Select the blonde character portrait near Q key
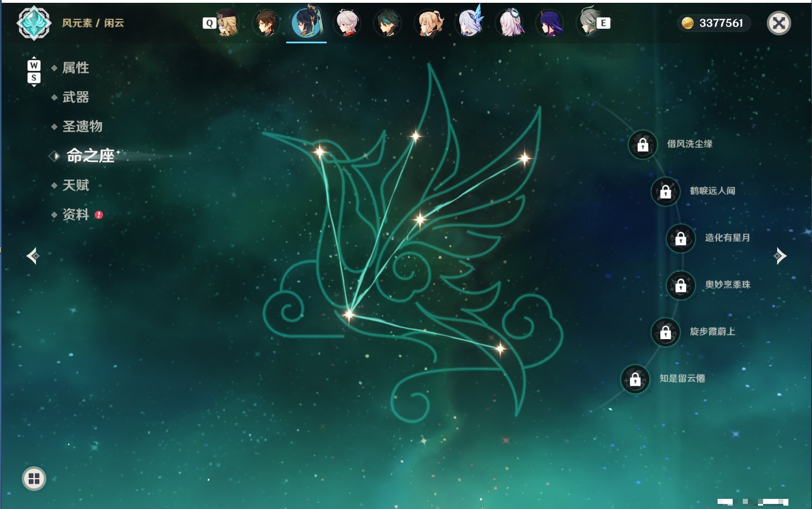 [227, 23]
